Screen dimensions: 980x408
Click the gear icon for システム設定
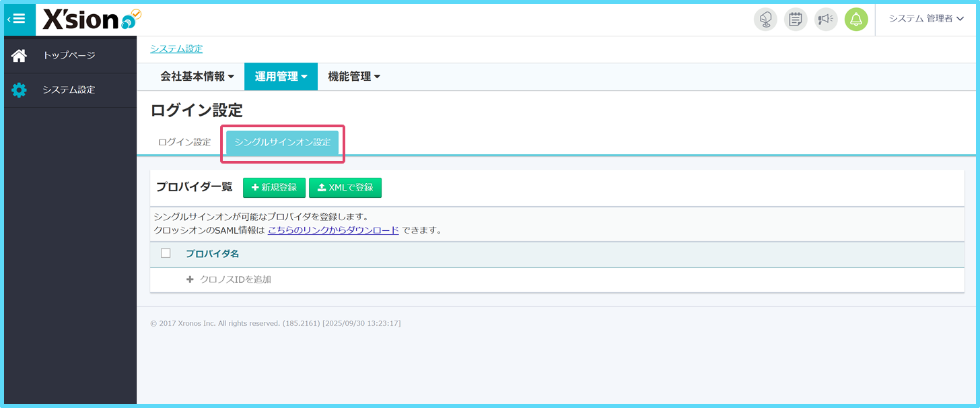pyautogui.click(x=19, y=90)
